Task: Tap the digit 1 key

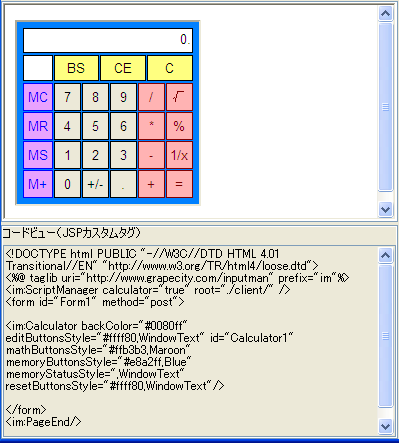Action: tap(67, 155)
